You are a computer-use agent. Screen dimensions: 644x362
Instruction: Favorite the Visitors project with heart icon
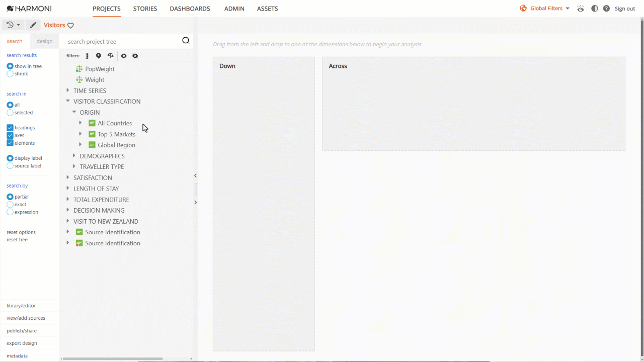click(x=70, y=25)
